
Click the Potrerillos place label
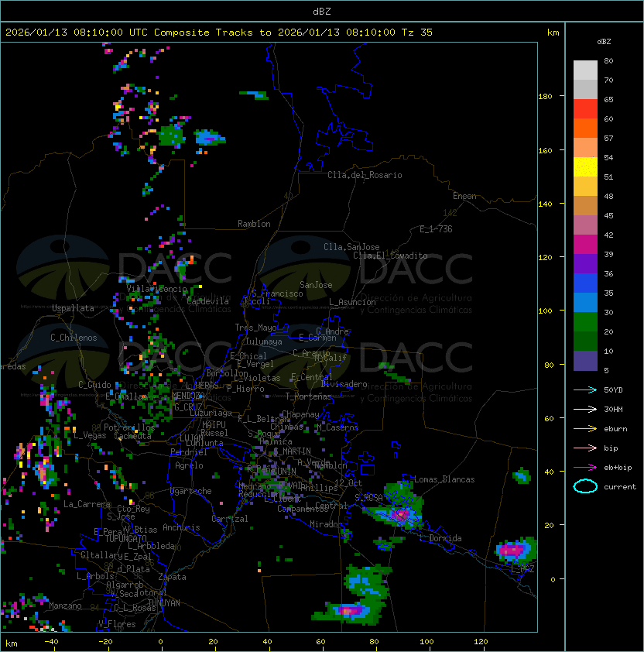click(x=129, y=427)
